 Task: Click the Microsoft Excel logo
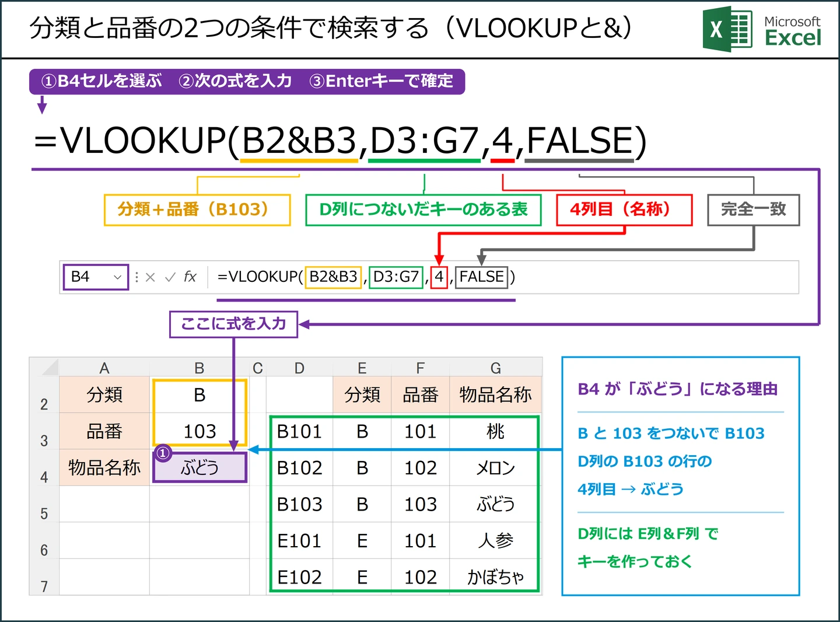click(x=762, y=30)
